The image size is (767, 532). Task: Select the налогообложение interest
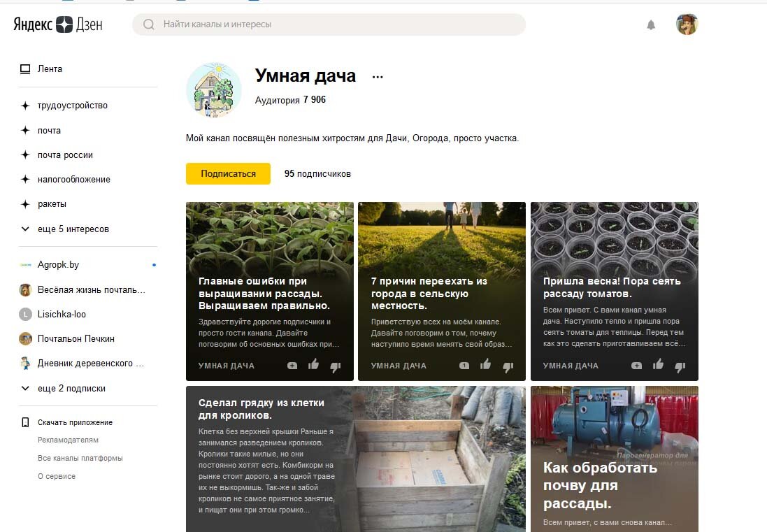74,180
